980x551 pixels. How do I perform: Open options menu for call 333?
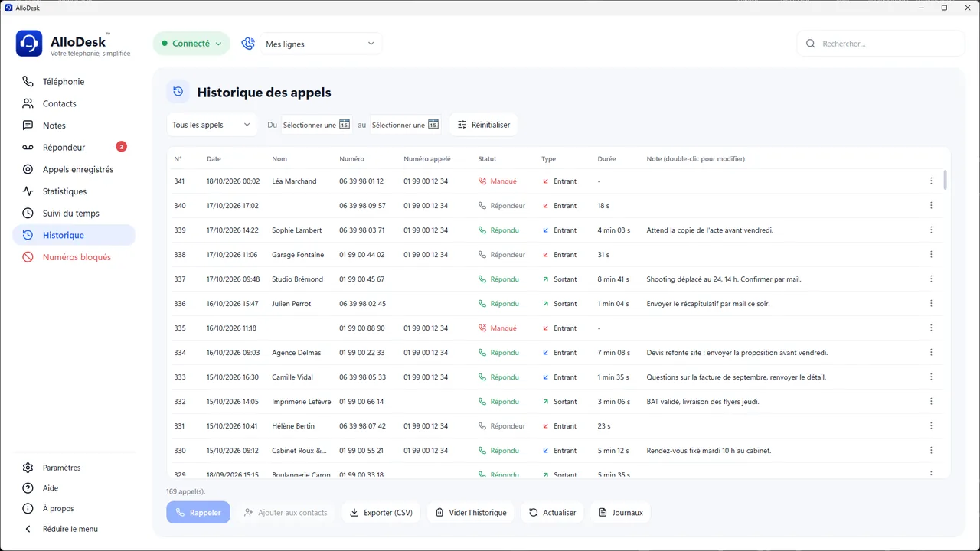pos(931,377)
